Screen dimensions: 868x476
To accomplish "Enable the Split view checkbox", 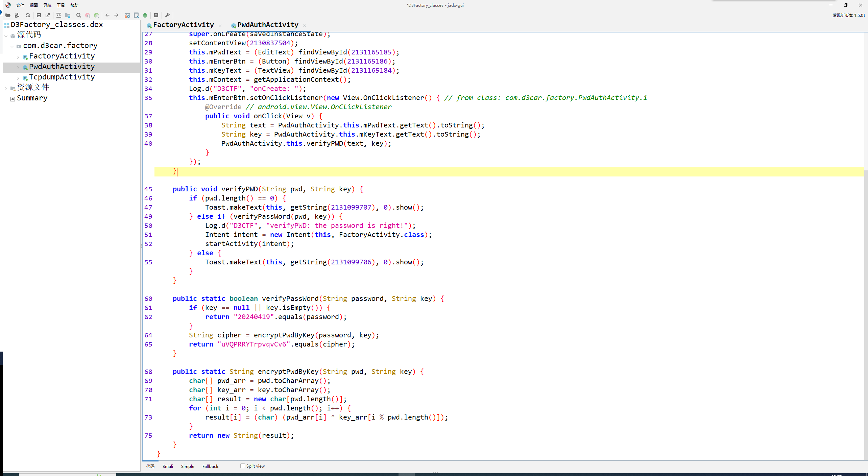I will coord(243,466).
